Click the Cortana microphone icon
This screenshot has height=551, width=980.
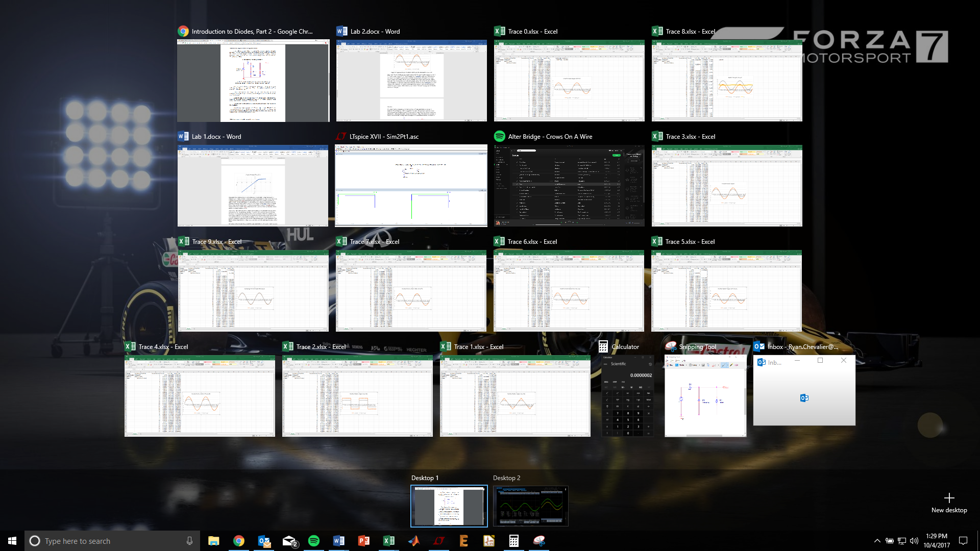tap(189, 541)
